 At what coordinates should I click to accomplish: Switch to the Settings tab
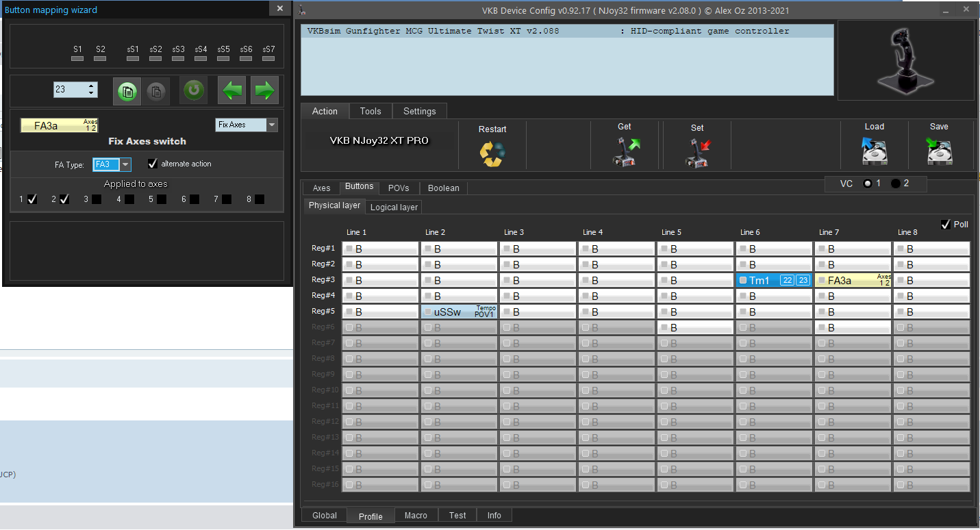(x=419, y=111)
